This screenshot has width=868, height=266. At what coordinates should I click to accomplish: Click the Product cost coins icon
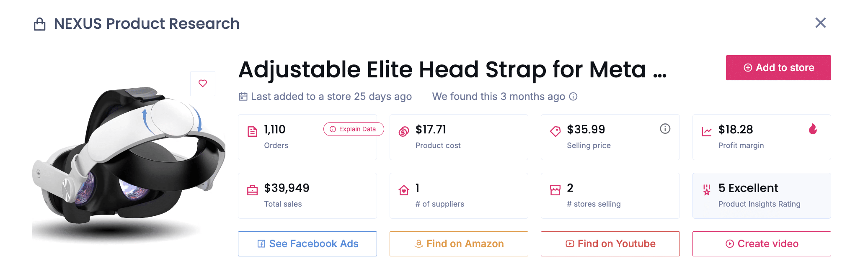[403, 132]
